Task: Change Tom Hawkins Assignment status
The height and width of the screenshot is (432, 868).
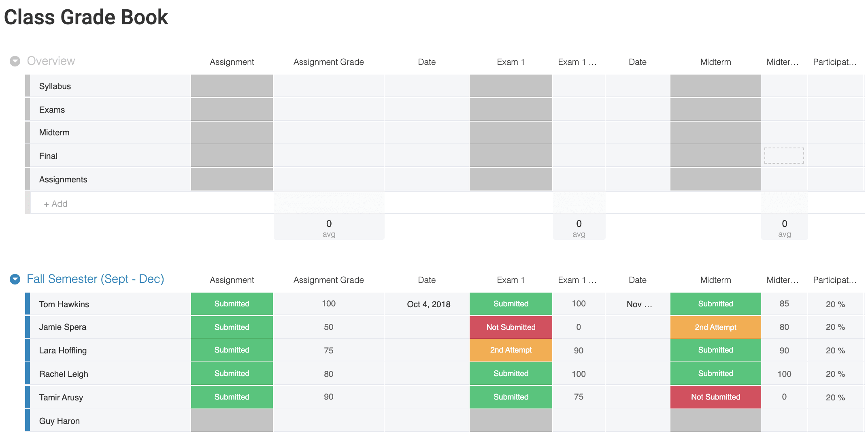Action: (232, 304)
